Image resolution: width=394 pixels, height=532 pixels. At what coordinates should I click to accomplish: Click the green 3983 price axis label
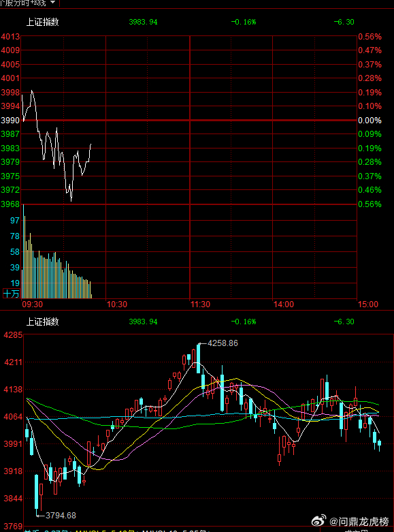click(10, 148)
